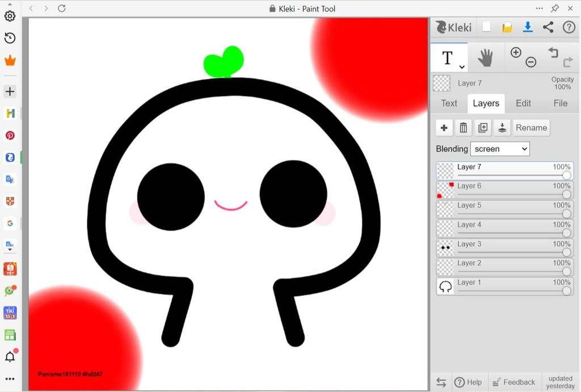This screenshot has width=581, height=392.
Task: Open an image file using the folder icon
Action: [507, 27]
